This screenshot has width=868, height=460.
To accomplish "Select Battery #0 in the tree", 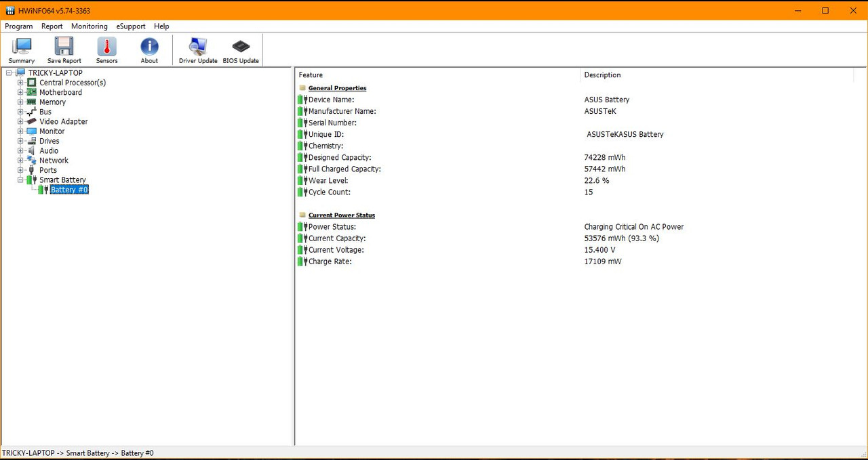I will [69, 190].
